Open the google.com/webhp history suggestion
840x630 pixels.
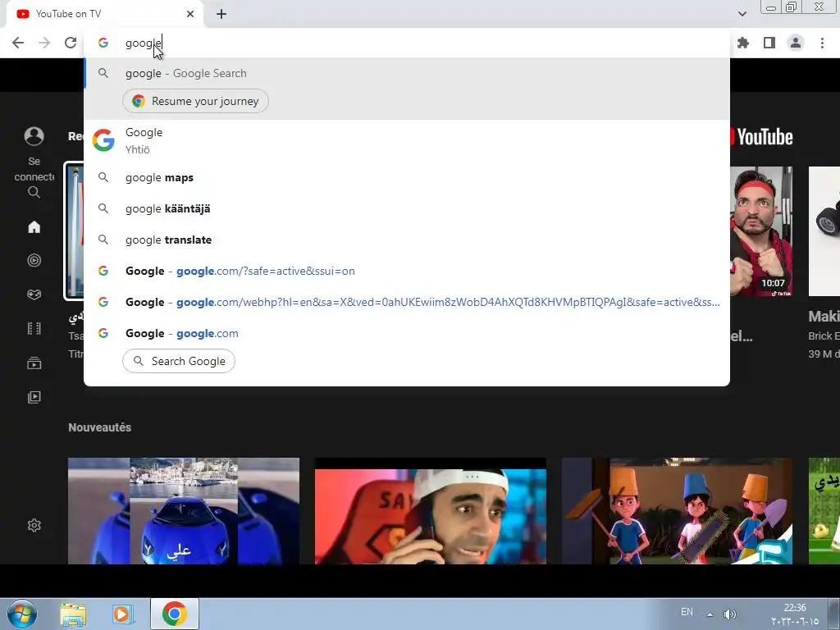pyautogui.click(x=407, y=302)
